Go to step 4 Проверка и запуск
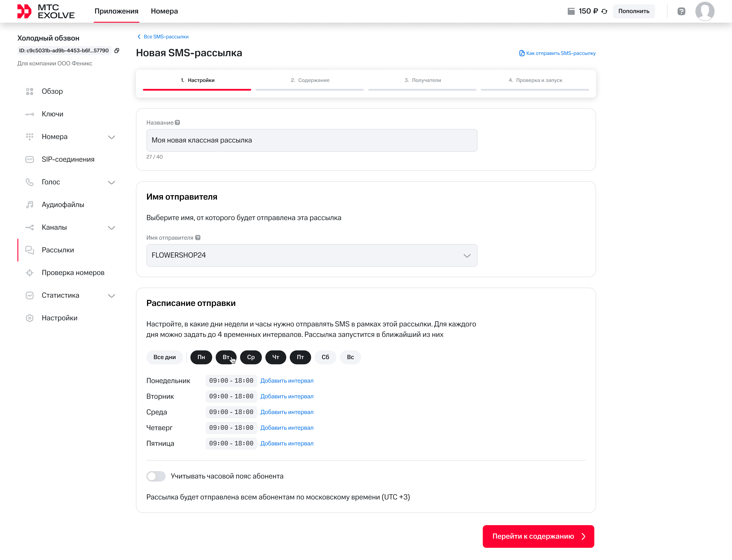The image size is (732, 560). pos(535,80)
